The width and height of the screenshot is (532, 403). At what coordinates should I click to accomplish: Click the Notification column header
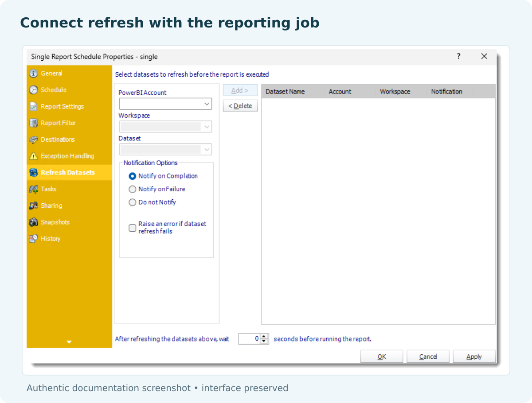[450, 92]
